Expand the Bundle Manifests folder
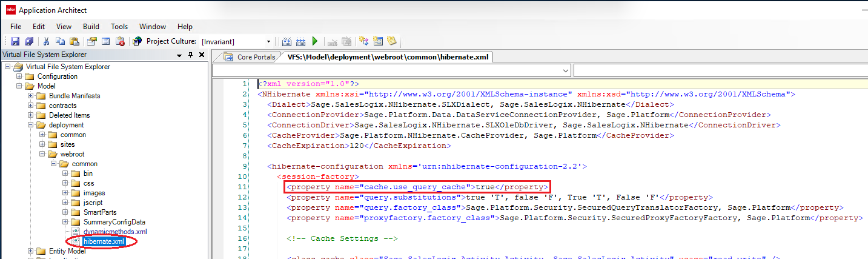Image resolution: width=868 pixels, height=259 pixels. (30, 96)
